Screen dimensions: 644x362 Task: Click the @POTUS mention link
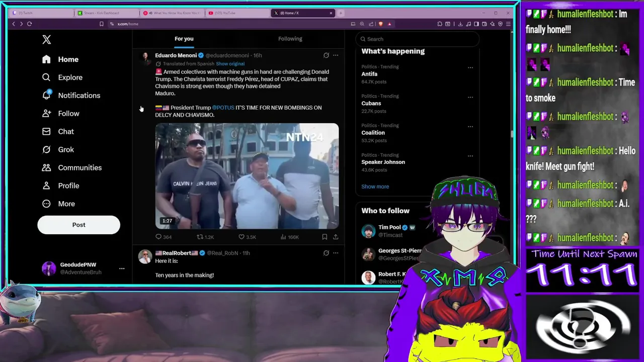click(x=223, y=108)
